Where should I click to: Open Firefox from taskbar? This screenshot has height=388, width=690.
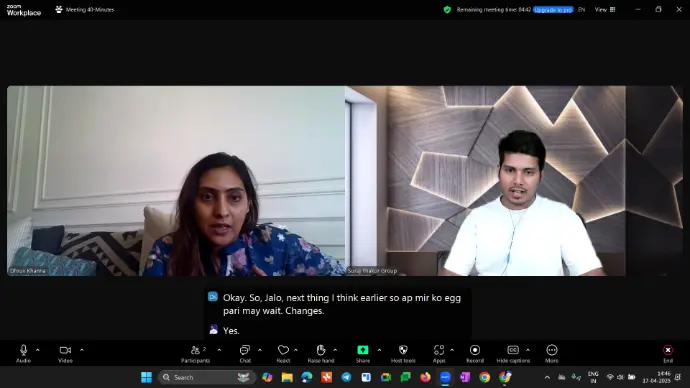[x=425, y=377]
